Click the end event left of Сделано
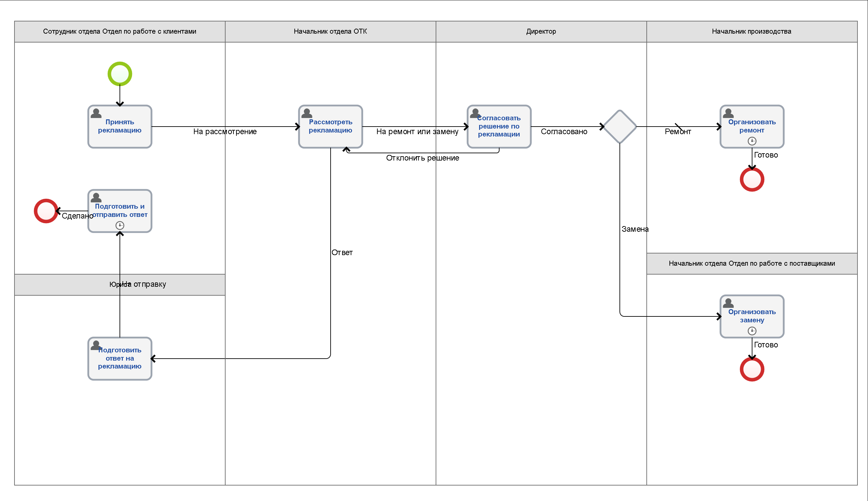The width and height of the screenshot is (868, 501). 46,211
